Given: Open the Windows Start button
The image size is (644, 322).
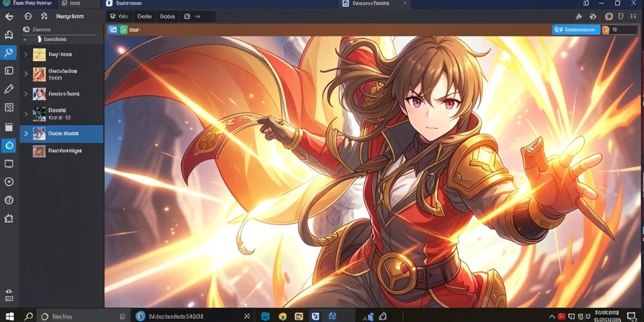Looking at the screenshot, I should point(9,316).
